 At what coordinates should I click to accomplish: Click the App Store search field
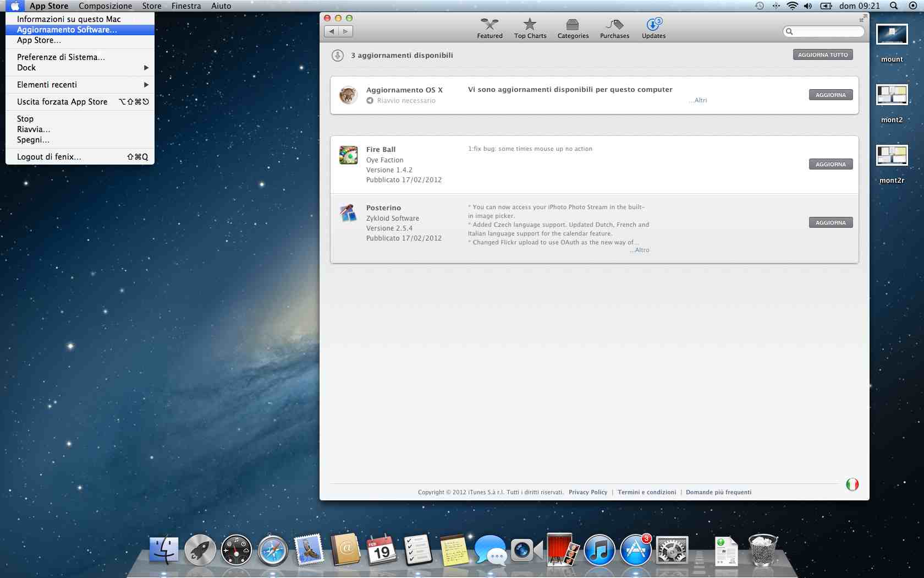[823, 31]
